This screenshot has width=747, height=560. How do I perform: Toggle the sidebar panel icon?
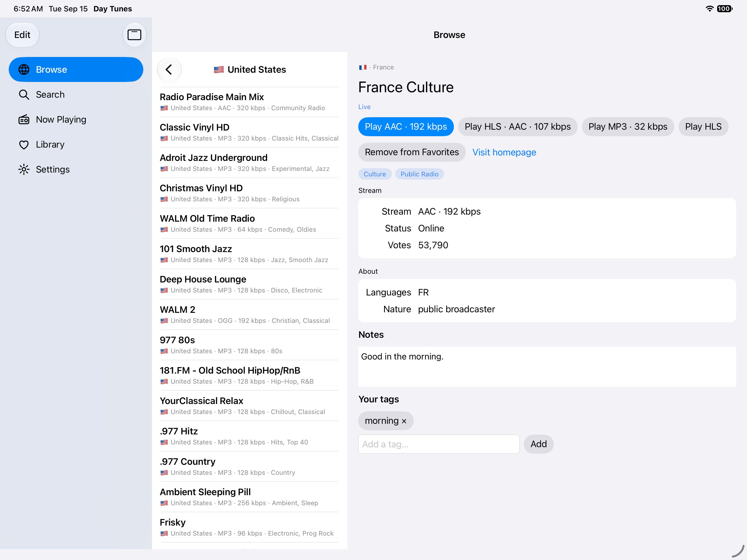coord(134,35)
